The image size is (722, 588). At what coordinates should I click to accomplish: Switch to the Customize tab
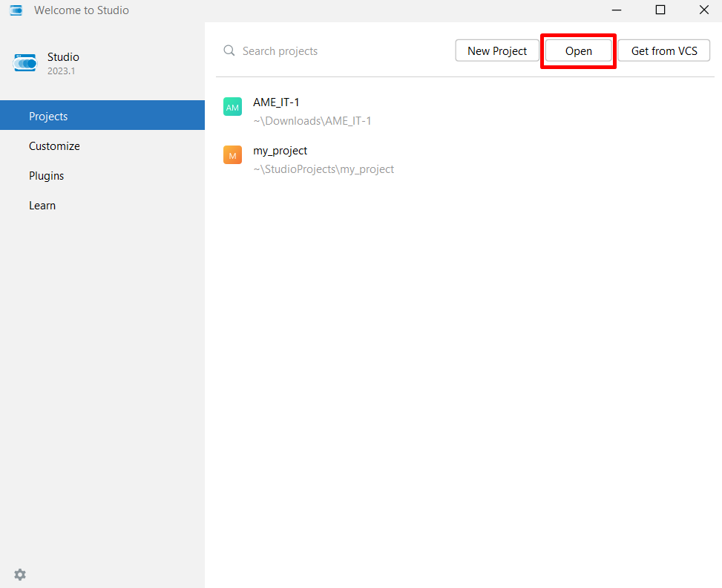[x=54, y=146]
